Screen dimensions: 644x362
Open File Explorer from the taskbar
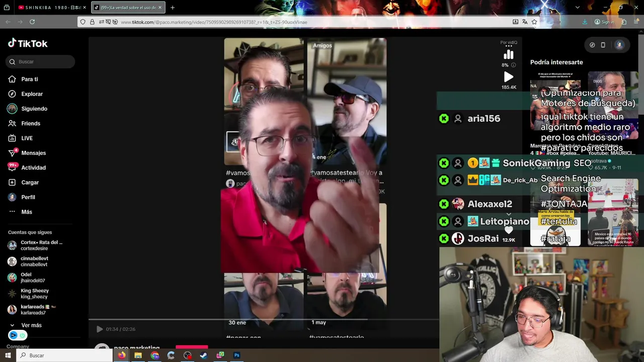(x=138, y=355)
